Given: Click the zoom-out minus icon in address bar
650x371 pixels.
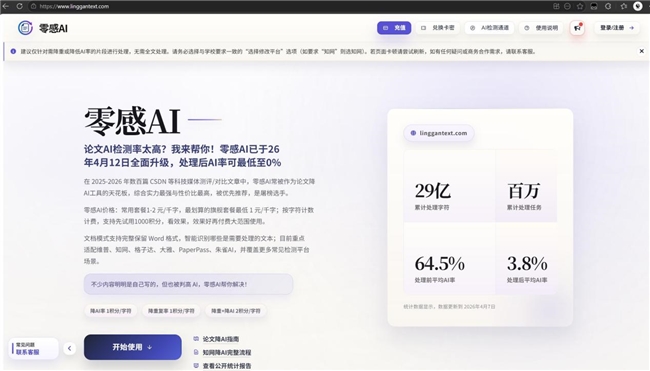Looking at the screenshot, I should tap(568, 6).
